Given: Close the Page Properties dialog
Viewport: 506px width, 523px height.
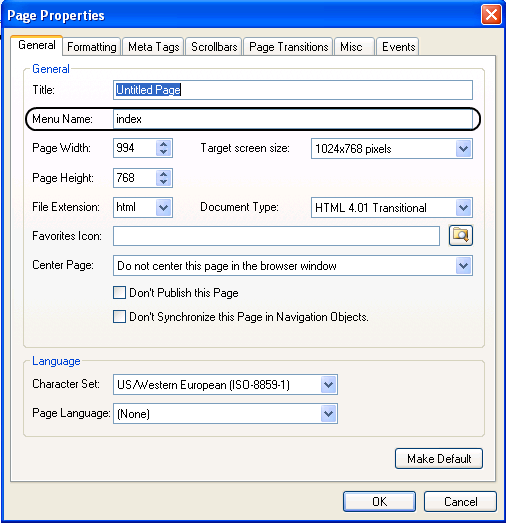Looking at the screenshot, I should point(491,15).
